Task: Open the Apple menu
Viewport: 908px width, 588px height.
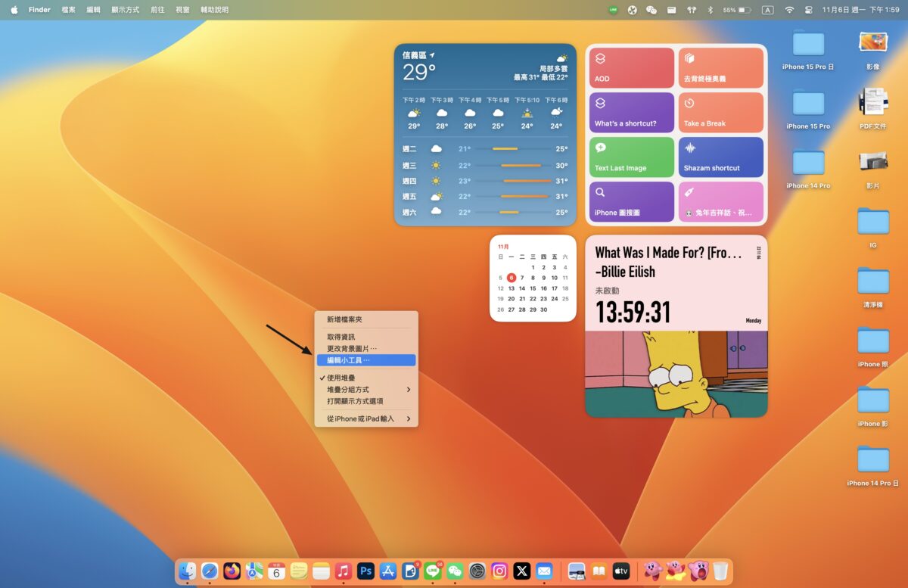Action: 14,10
